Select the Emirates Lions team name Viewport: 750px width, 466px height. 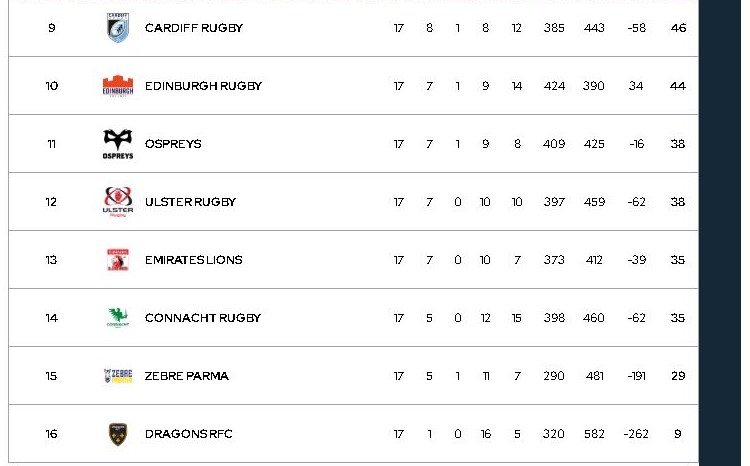coord(193,260)
